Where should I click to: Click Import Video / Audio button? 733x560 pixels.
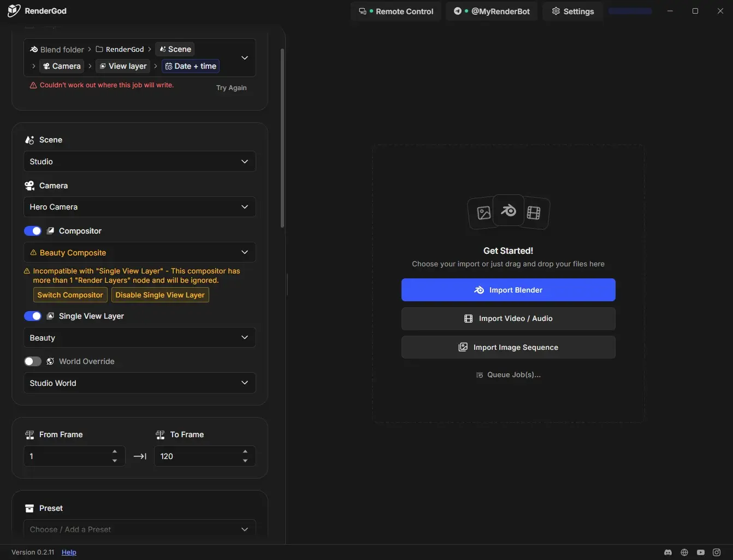(x=509, y=319)
